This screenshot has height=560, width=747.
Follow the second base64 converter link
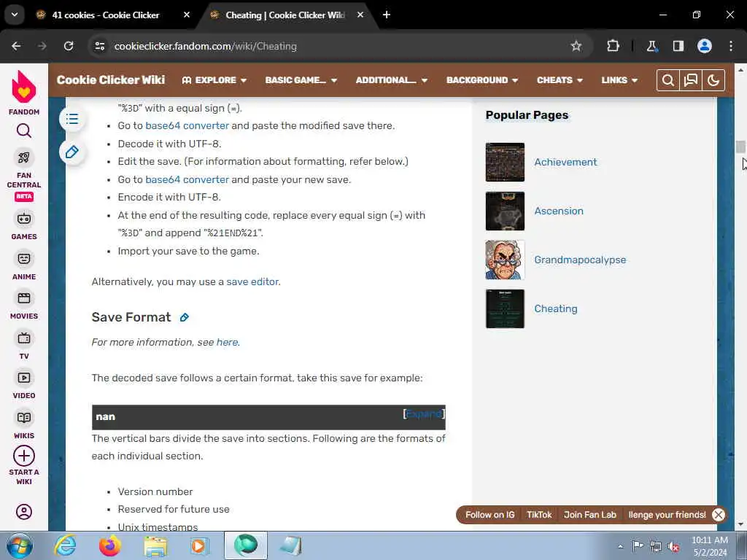187,179
